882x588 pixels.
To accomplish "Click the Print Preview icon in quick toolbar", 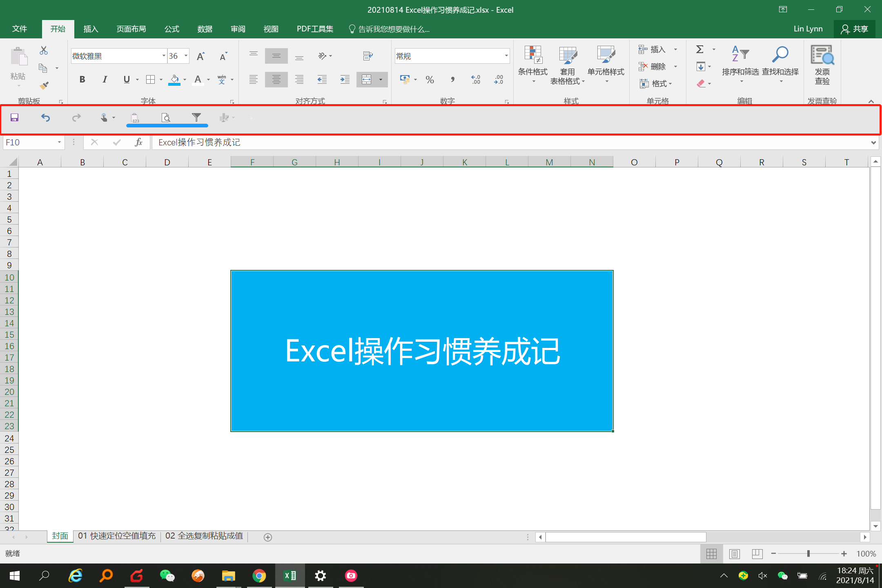I will (166, 118).
